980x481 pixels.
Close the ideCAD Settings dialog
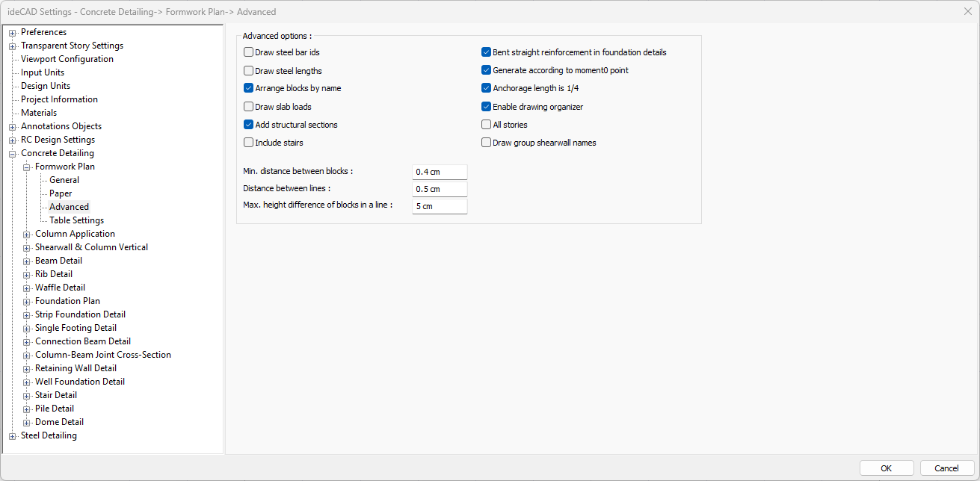(968, 11)
